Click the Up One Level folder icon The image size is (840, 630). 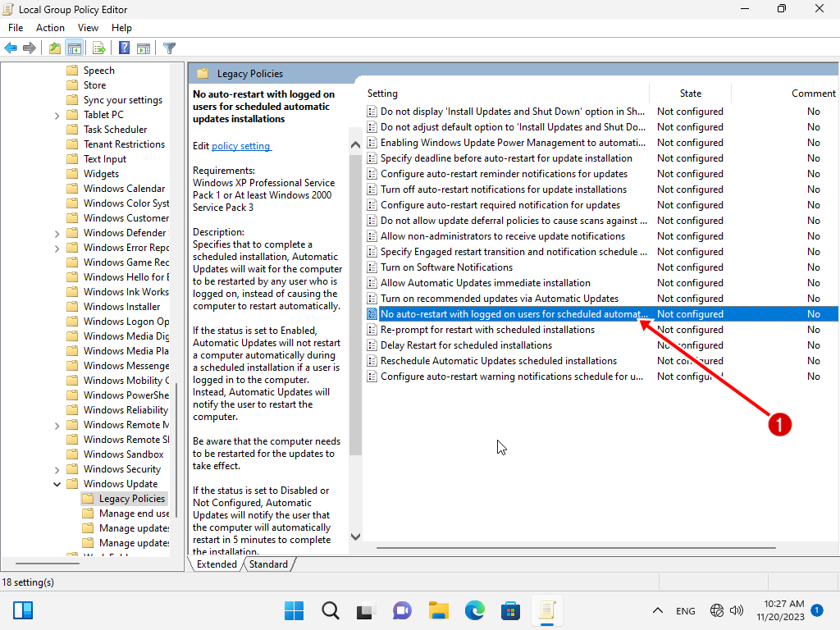(x=55, y=48)
